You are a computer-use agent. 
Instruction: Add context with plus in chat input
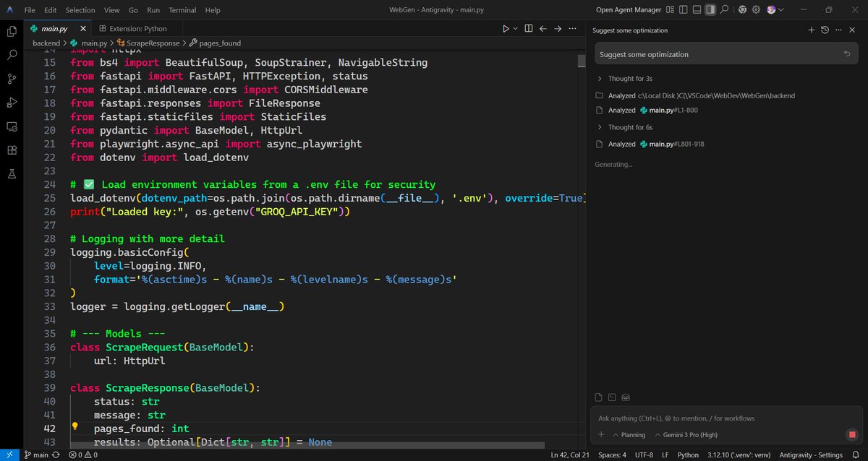coord(601,435)
